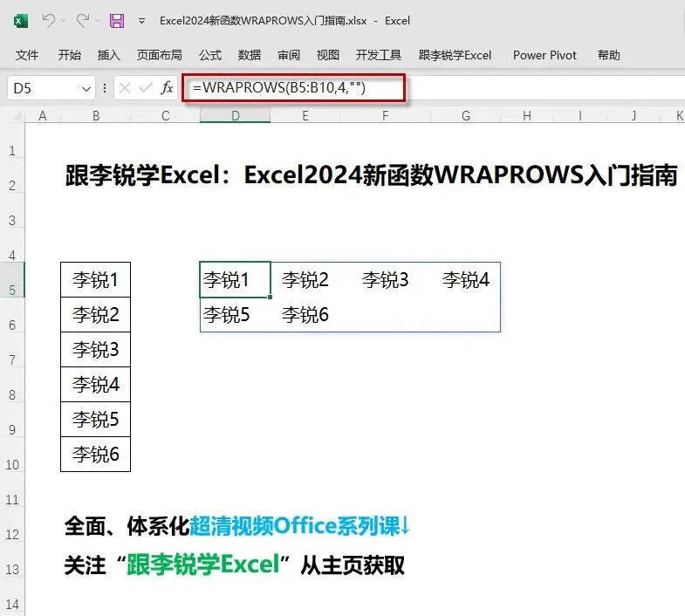685x616 pixels.
Task: Switch to the 开始 ribbon tab
Action: [x=70, y=55]
